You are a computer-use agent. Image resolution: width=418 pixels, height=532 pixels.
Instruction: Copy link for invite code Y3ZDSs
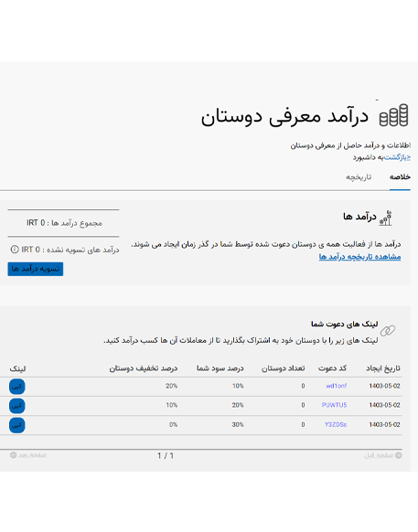(x=17, y=425)
